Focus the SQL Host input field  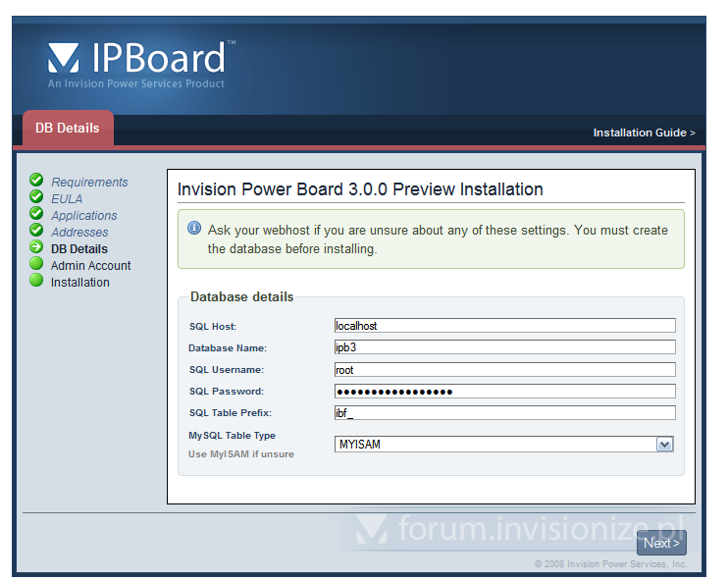tap(504, 326)
